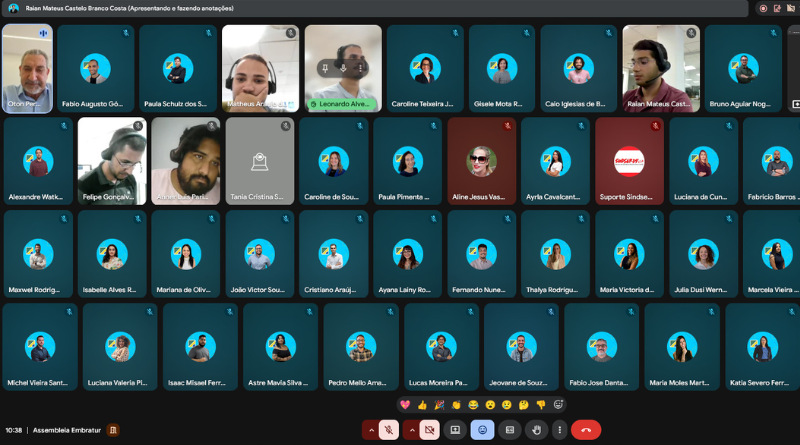The image size is (800, 445).
Task: Toggle the captions button
Action: [x=509, y=430]
